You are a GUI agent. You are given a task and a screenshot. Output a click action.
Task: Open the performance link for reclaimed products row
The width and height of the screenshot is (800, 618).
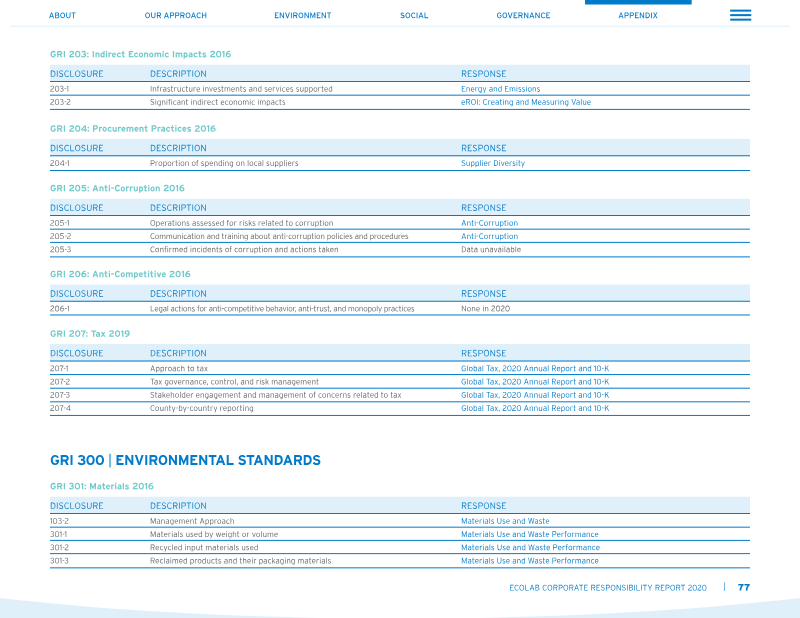coord(530,561)
